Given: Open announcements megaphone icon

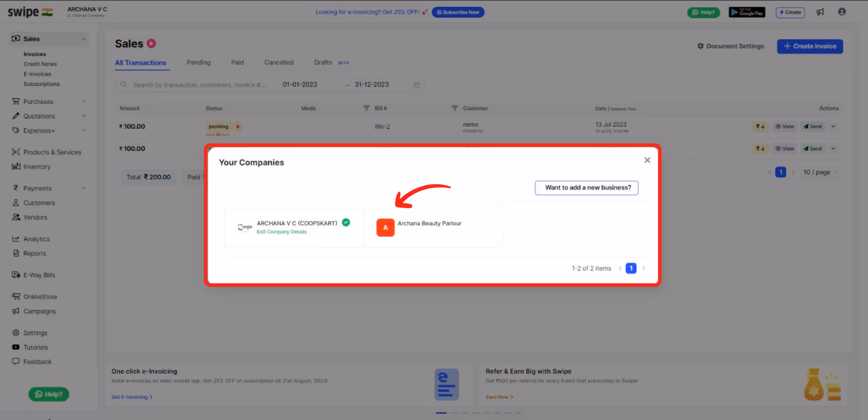Looking at the screenshot, I should [x=820, y=12].
